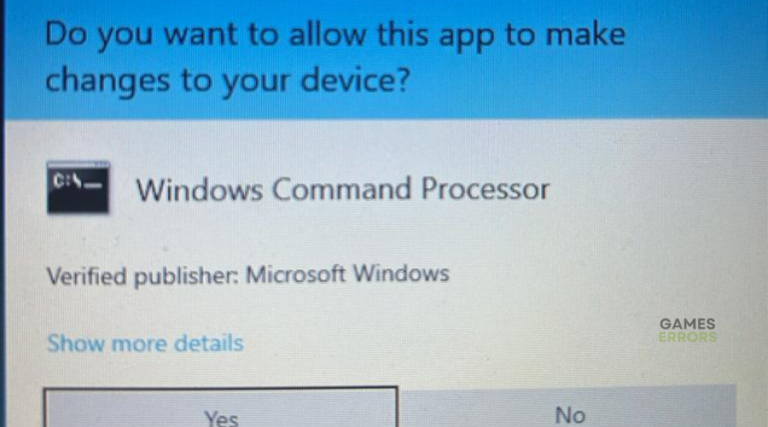This screenshot has height=427, width=768.
Task: Click the Games Errors watermark logo
Action: tap(688, 331)
